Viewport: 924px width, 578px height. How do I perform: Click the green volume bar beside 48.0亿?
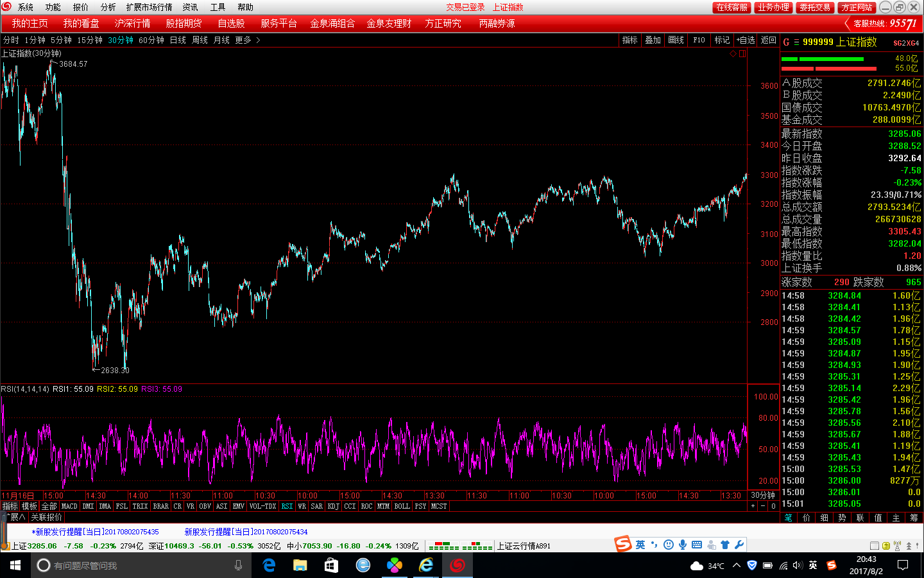pyautogui.click(x=823, y=59)
